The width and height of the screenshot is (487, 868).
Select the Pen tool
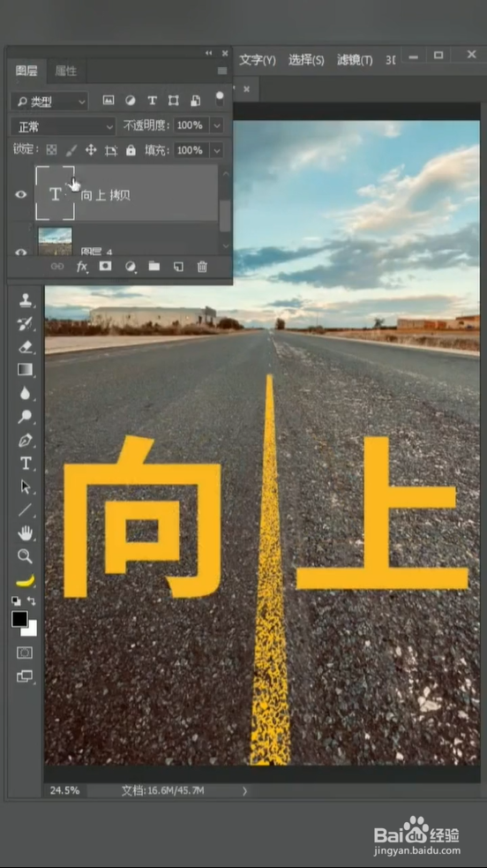[x=26, y=441]
